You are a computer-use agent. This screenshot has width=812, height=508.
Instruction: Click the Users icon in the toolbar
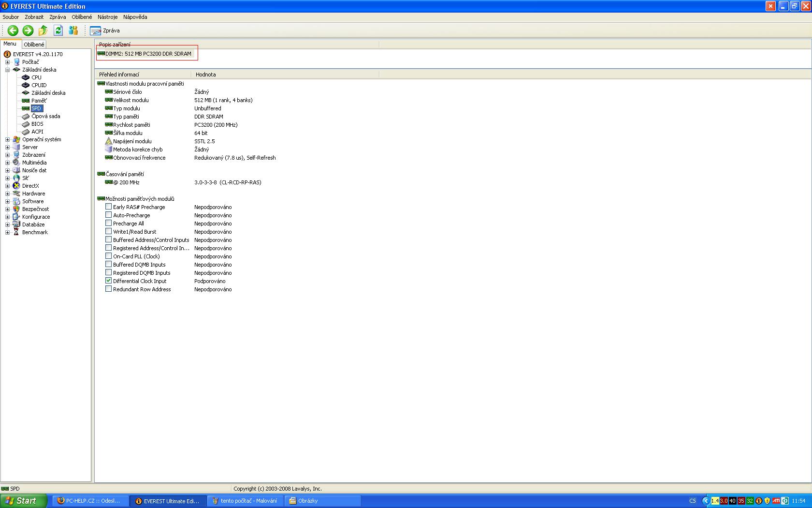73,30
